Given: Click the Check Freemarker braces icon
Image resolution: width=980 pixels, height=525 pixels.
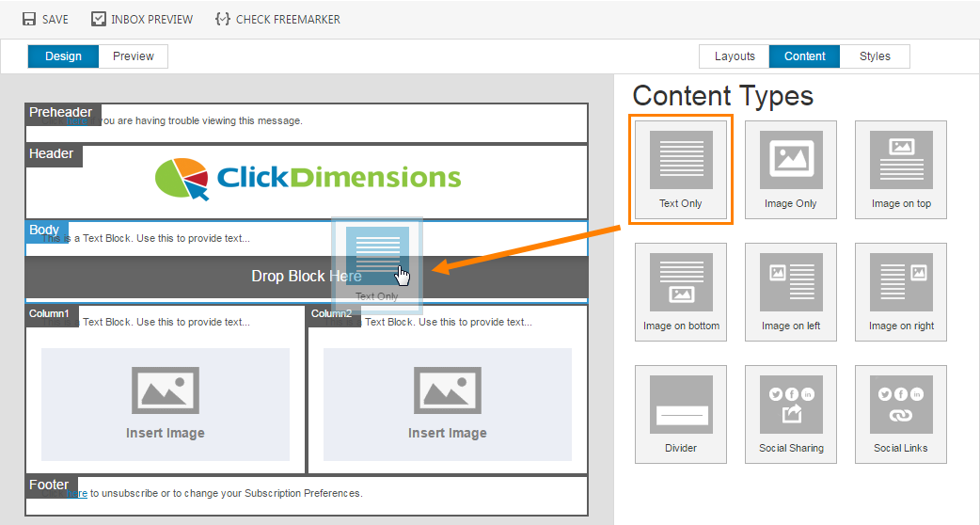Looking at the screenshot, I should tap(223, 19).
